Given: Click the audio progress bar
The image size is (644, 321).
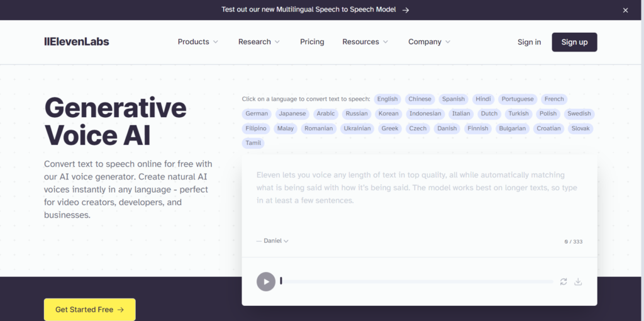Looking at the screenshot, I should [416, 281].
